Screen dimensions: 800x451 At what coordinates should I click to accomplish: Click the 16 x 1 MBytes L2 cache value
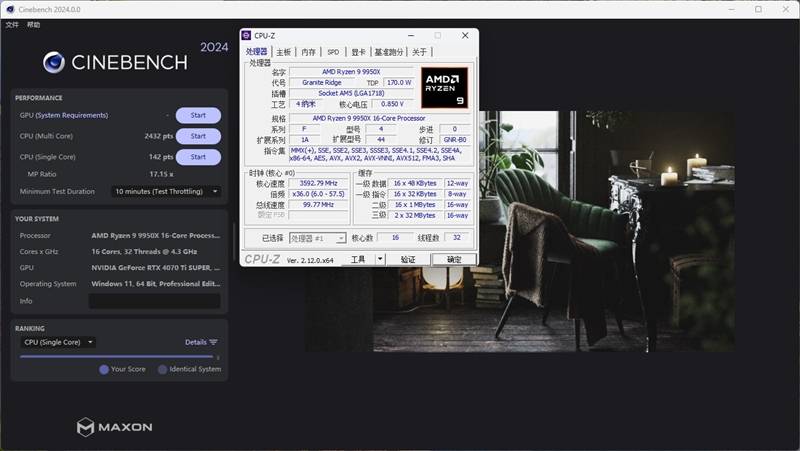point(415,205)
